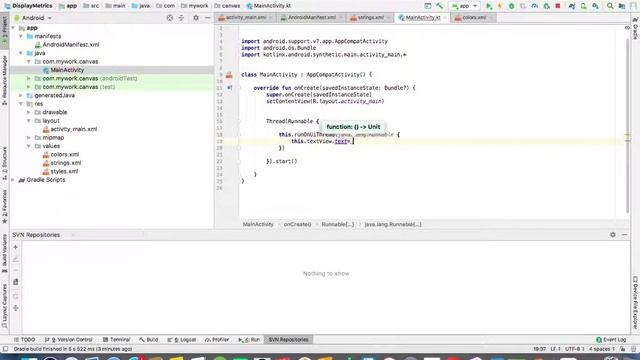Switch to the activity_main.xml editor tab
The height and width of the screenshot is (360, 640).
coord(245,18)
